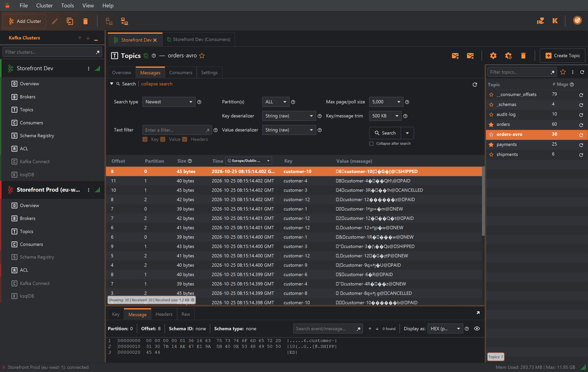Switch to the Consumers topic tab

point(181,72)
